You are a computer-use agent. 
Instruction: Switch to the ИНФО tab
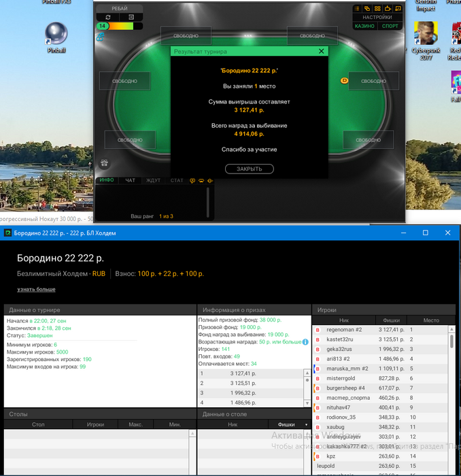[107, 180]
